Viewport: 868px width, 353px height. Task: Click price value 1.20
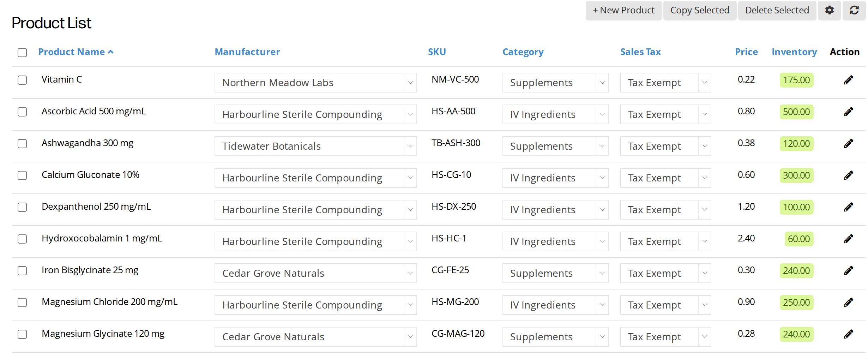click(746, 207)
